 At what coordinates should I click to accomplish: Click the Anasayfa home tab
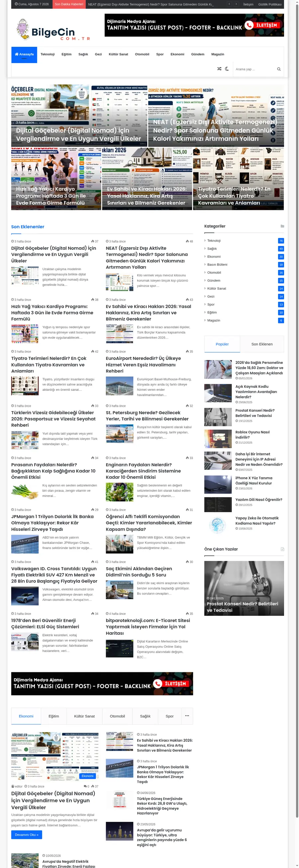click(x=24, y=54)
